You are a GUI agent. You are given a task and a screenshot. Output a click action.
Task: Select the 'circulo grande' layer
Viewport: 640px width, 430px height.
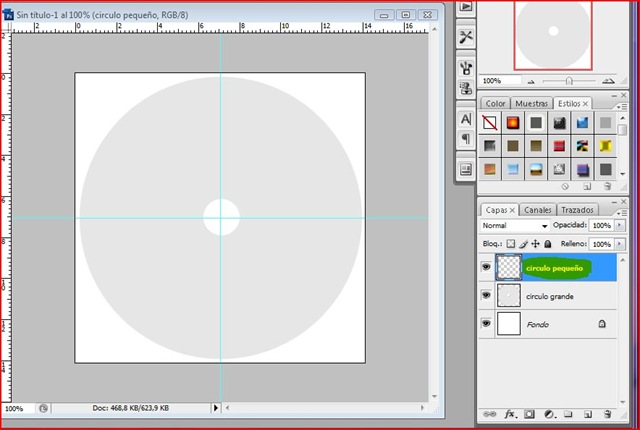click(550, 296)
